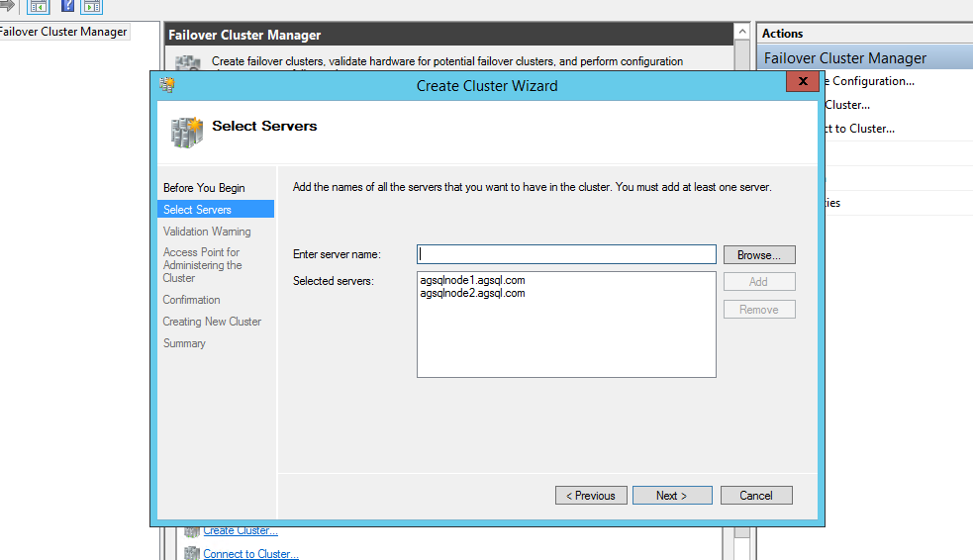
Task: Select the Creating New Cluster step
Action: pyautogui.click(x=212, y=322)
